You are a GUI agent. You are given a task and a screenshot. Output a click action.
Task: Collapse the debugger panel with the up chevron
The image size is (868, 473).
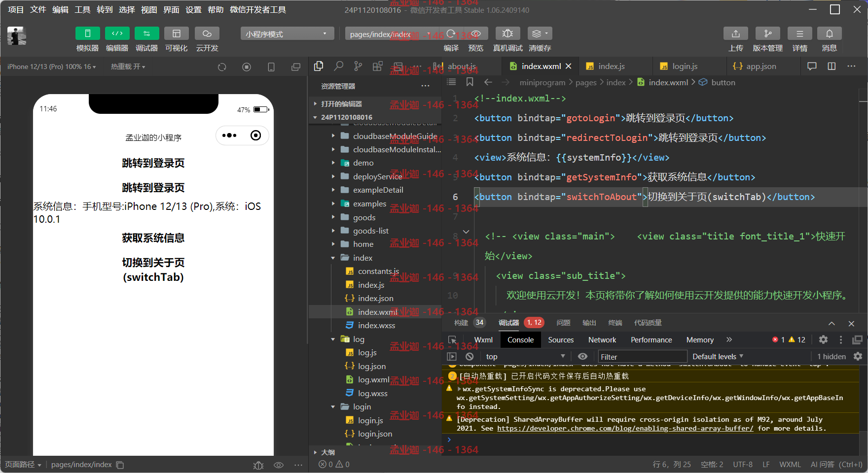point(832,323)
